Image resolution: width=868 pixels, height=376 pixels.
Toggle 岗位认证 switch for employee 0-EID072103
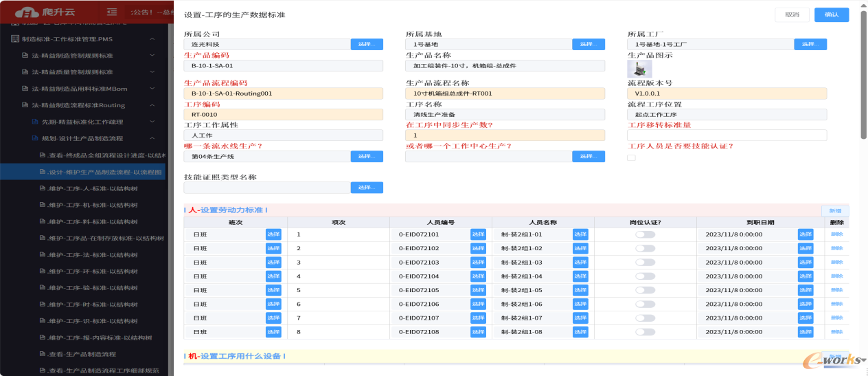tap(645, 263)
